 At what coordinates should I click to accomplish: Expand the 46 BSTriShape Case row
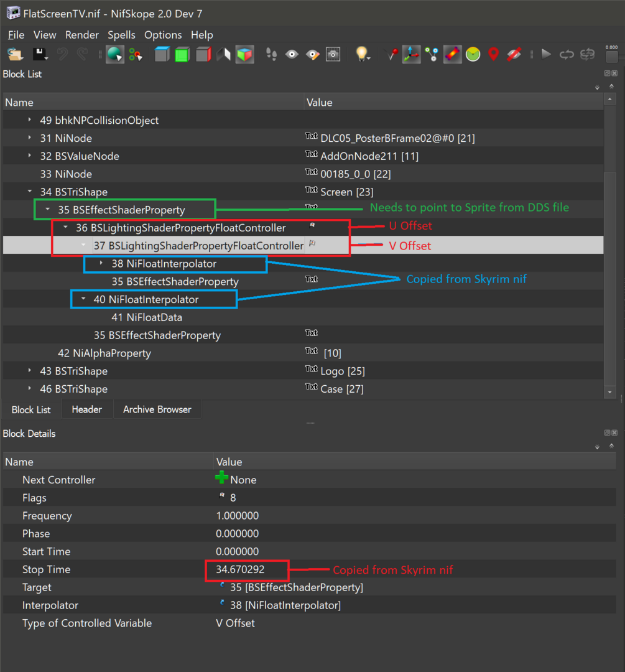[30, 388]
